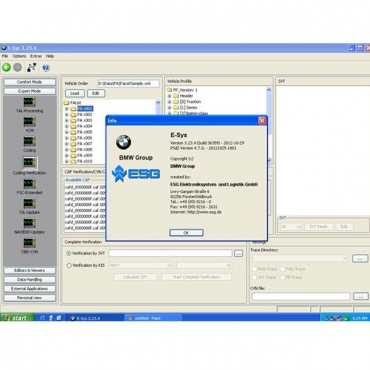Open the Help menu

50,56
